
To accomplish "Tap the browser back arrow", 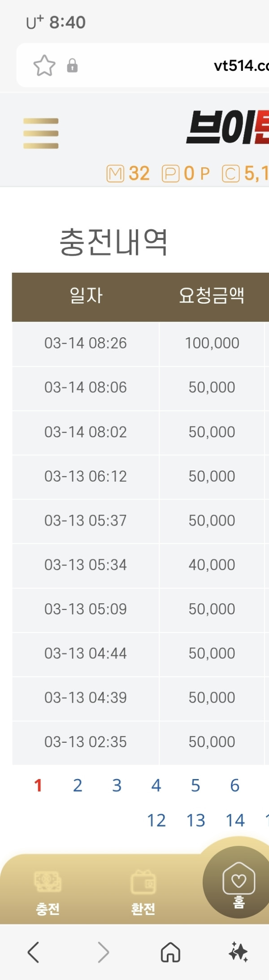I will click(x=34, y=952).
